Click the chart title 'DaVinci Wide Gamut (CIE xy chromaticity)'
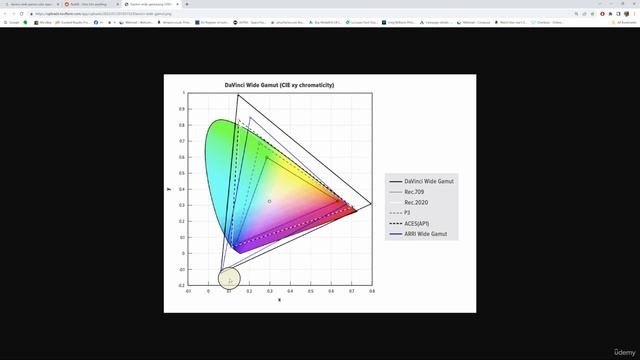The width and height of the screenshot is (640, 360). 279,85
